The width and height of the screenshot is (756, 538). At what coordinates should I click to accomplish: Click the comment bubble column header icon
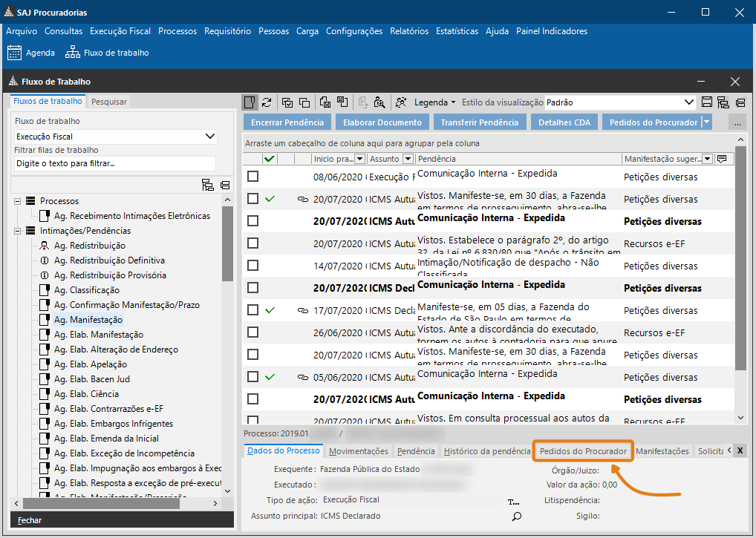(720, 159)
